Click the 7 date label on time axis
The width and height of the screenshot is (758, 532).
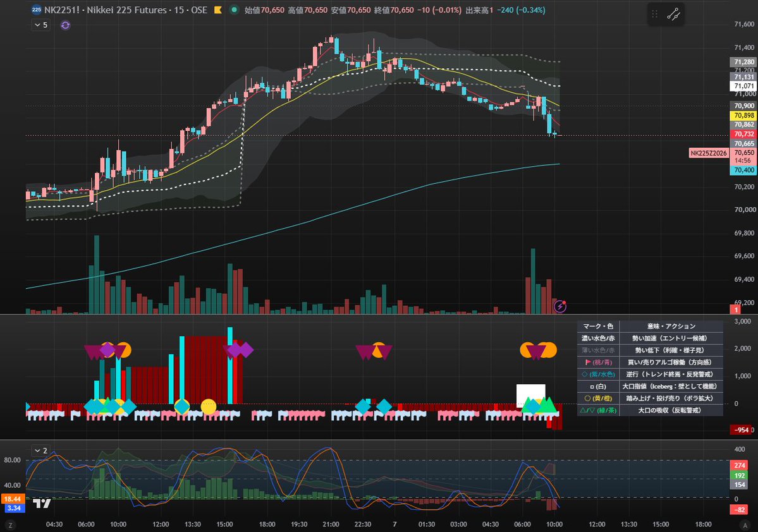[394, 524]
